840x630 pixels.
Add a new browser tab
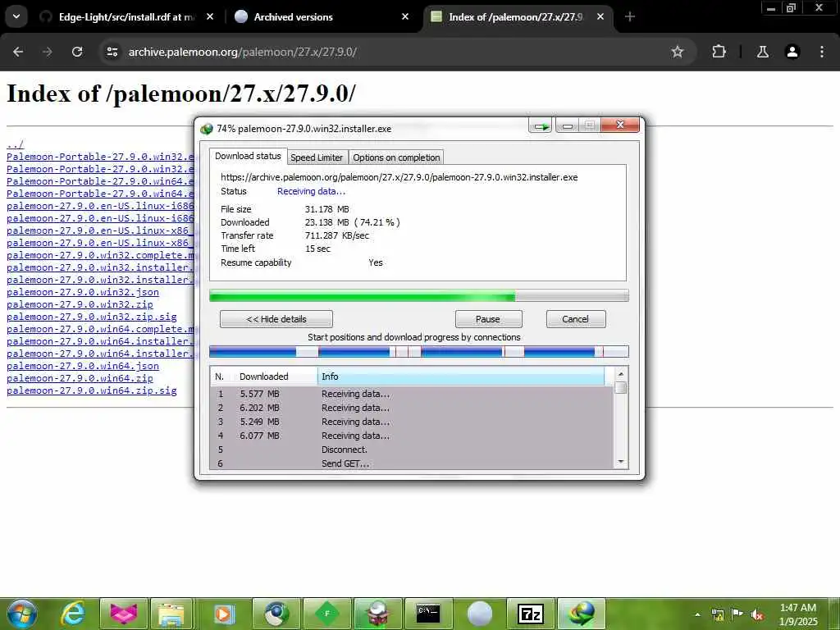[630, 17]
